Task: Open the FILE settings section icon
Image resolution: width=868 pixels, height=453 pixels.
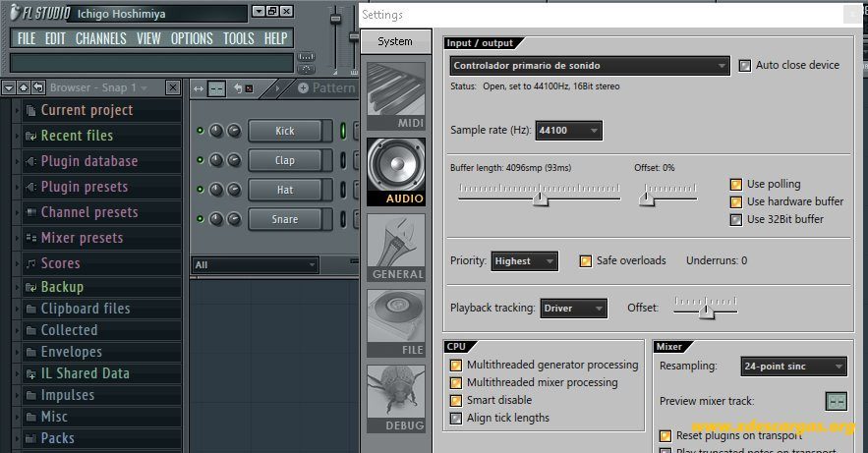Action: tap(396, 323)
